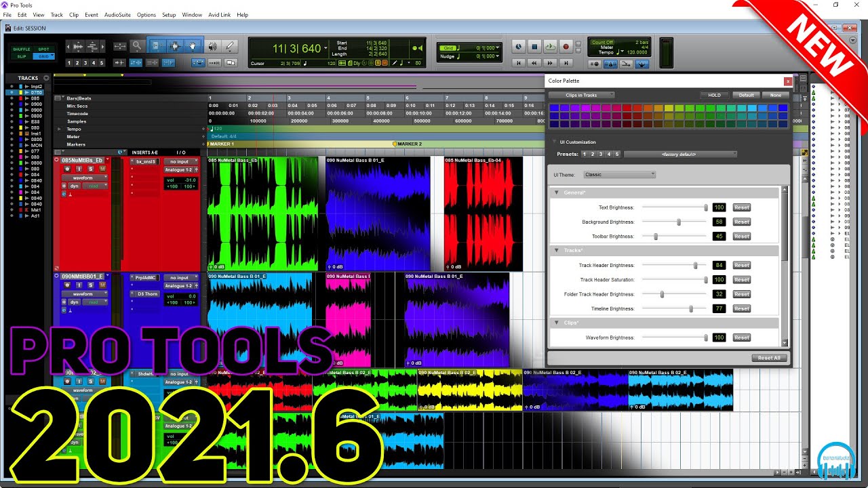The image size is (868, 488).
Task: Click the Rewind transport button
Action: click(534, 63)
